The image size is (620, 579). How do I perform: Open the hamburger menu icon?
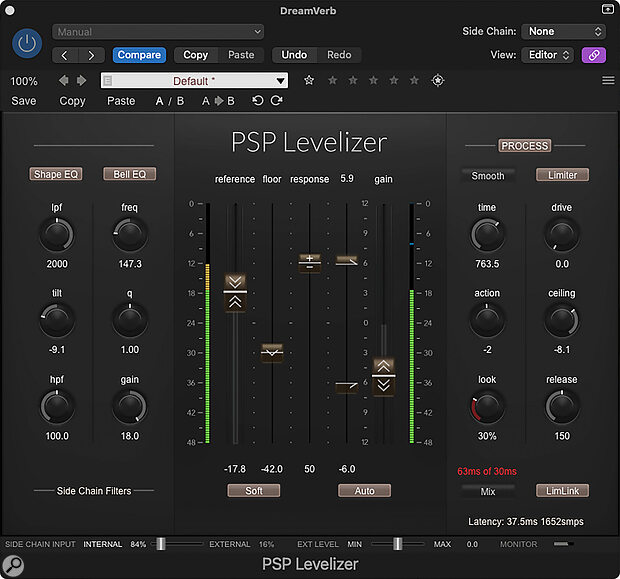point(608,81)
